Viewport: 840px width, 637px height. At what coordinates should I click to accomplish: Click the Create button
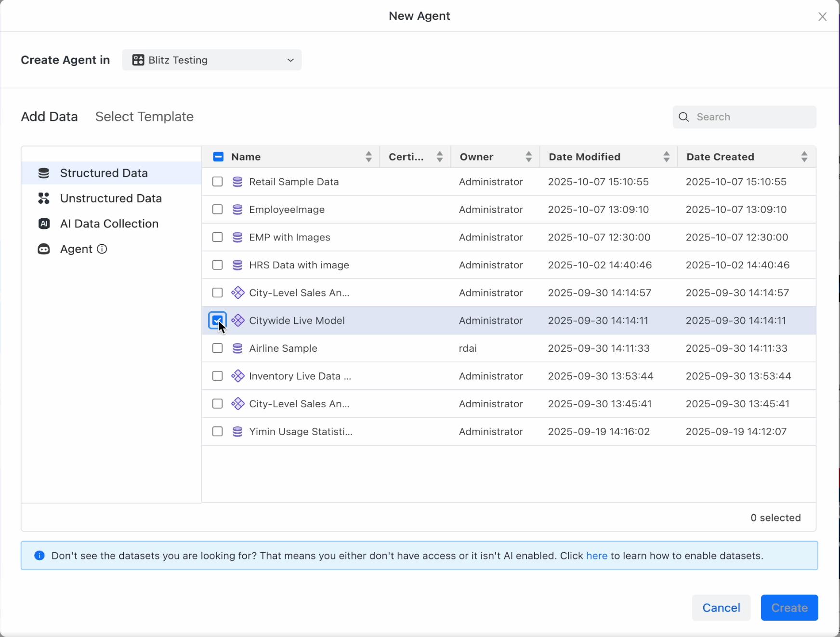pyautogui.click(x=789, y=608)
